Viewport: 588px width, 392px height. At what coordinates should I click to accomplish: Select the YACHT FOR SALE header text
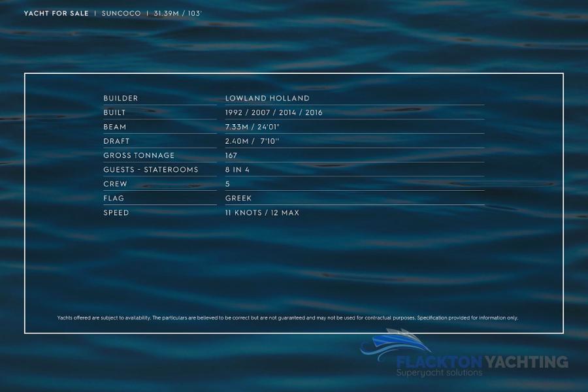[x=56, y=13]
